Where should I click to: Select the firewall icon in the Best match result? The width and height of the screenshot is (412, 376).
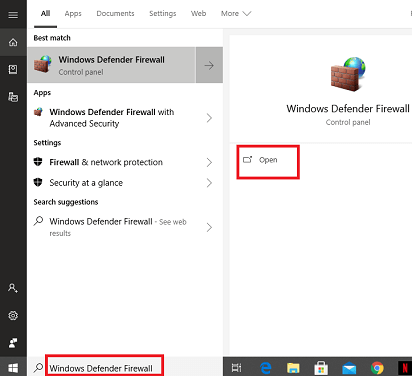(43, 64)
